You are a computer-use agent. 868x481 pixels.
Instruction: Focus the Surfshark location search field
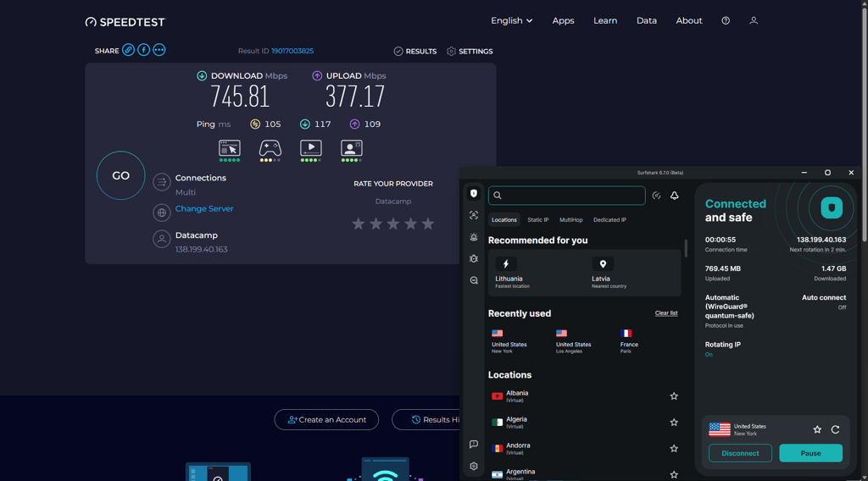tap(566, 195)
